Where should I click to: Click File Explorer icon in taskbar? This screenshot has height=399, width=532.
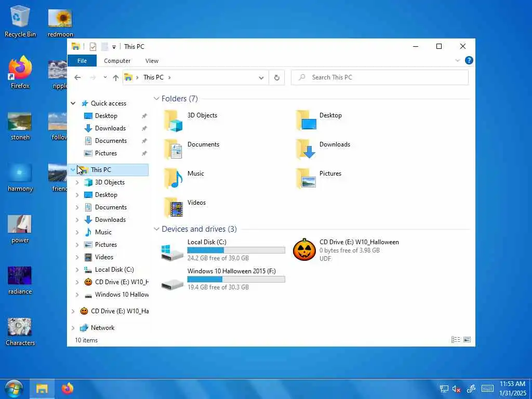click(x=42, y=389)
